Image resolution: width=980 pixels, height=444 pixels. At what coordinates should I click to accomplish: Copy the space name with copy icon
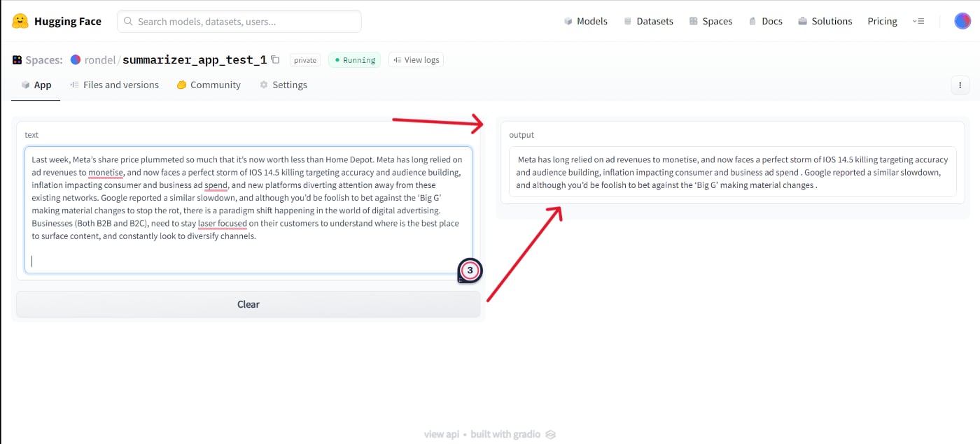tap(275, 59)
